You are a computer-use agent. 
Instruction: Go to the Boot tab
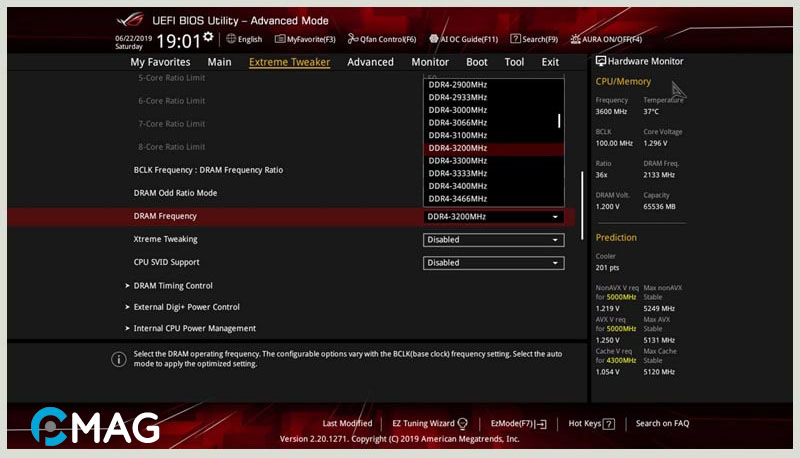point(477,62)
